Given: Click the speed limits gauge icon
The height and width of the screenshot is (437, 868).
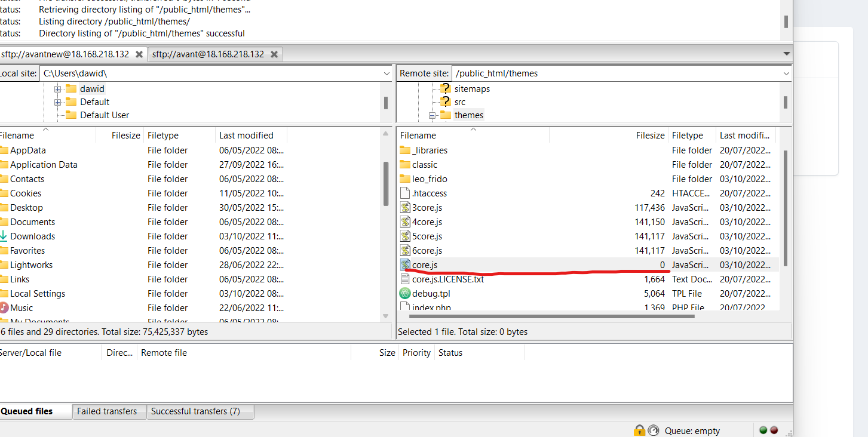Looking at the screenshot, I should coord(653,430).
